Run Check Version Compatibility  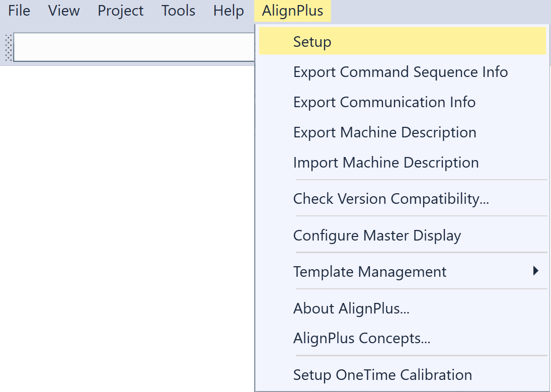click(391, 199)
